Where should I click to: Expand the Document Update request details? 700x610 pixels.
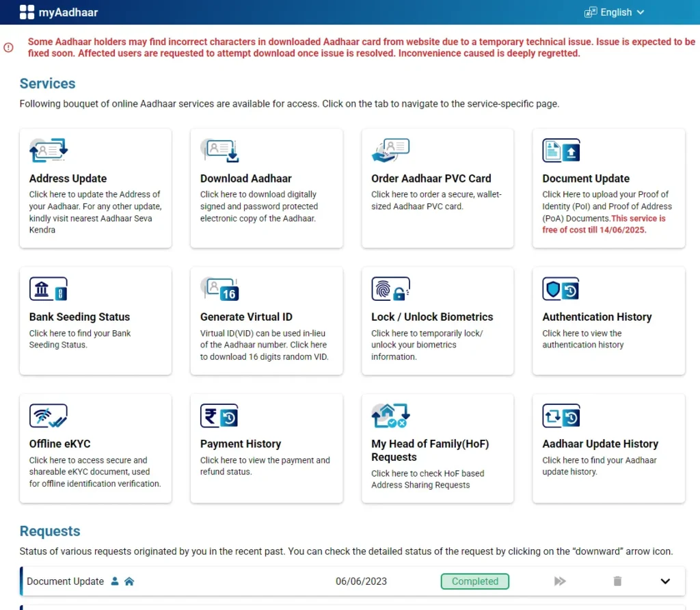click(x=665, y=581)
